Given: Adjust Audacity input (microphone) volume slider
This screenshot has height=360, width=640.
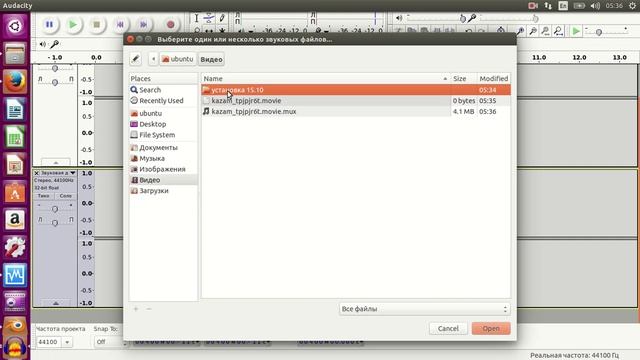Looking at the screenshot, I should point(508,18).
